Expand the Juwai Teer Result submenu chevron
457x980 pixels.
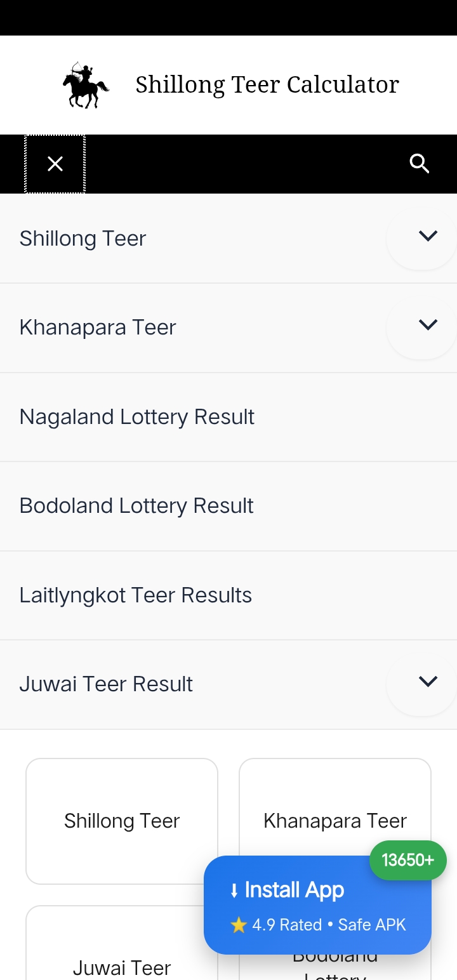(428, 682)
